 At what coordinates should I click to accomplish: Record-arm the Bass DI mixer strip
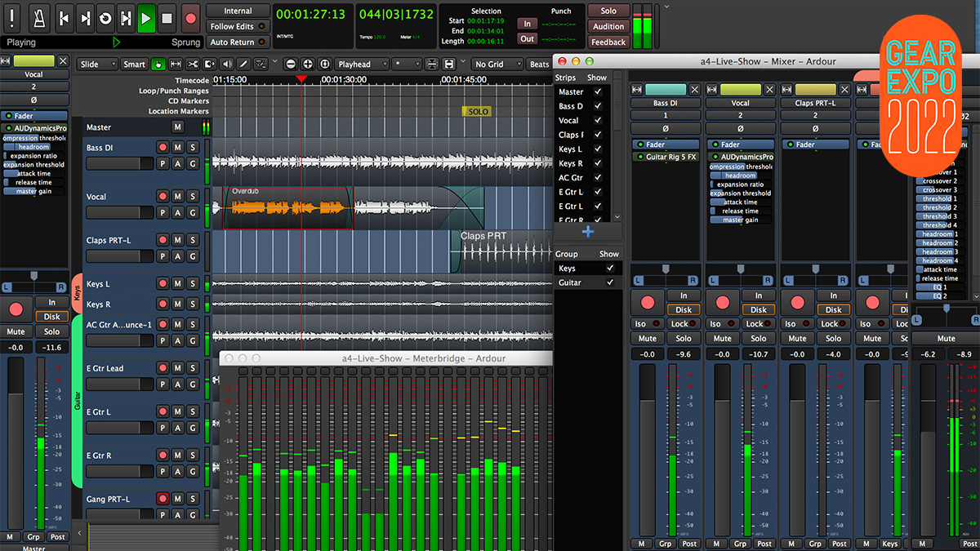coord(648,303)
